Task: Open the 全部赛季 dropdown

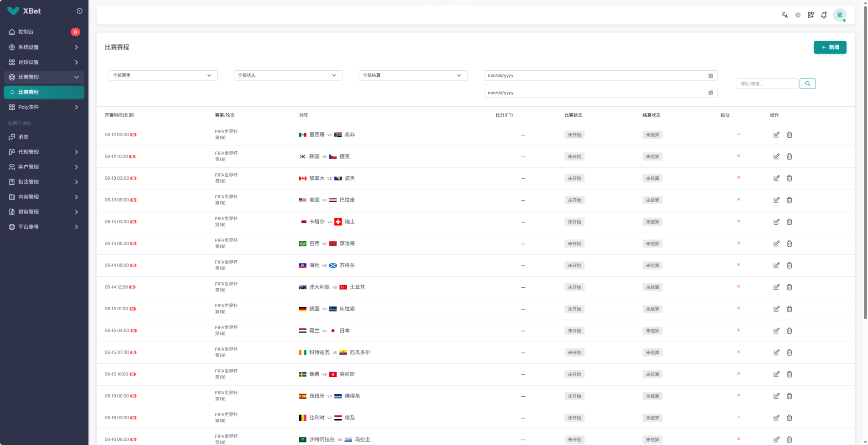Action: [163, 75]
